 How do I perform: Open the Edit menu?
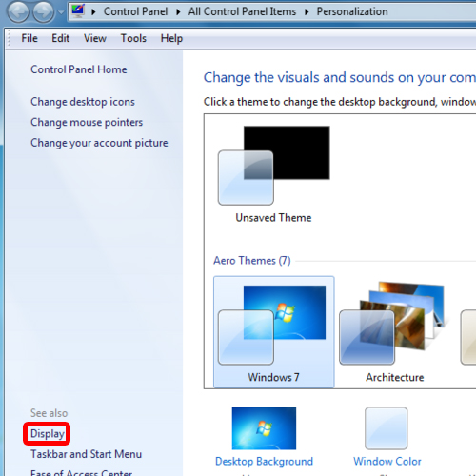tap(61, 38)
